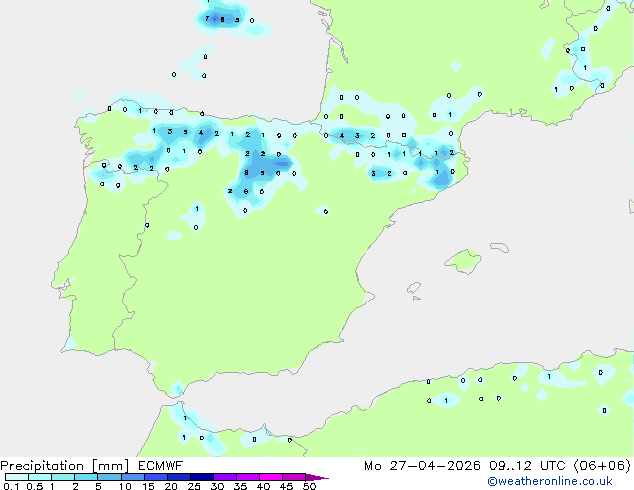The height and width of the screenshot is (490, 634).
Task: Click Mallorca island in the Balearics
Action: pos(464,262)
